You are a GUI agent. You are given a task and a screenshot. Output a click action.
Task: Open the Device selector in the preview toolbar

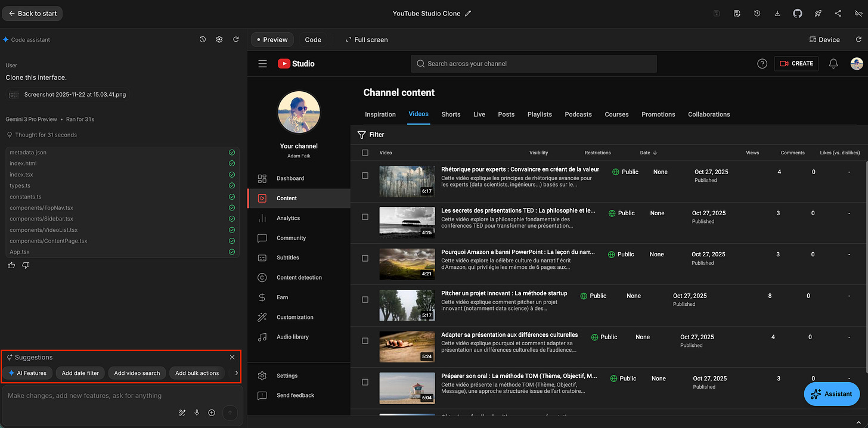pyautogui.click(x=824, y=39)
